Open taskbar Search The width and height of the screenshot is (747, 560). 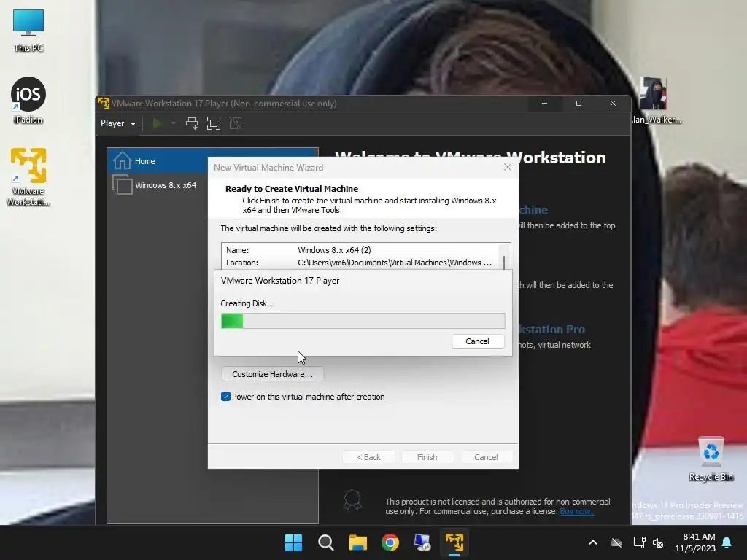click(326, 542)
